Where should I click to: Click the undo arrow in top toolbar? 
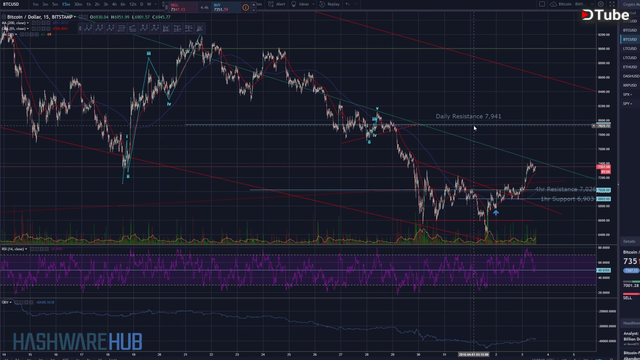pyautogui.click(x=347, y=4)
